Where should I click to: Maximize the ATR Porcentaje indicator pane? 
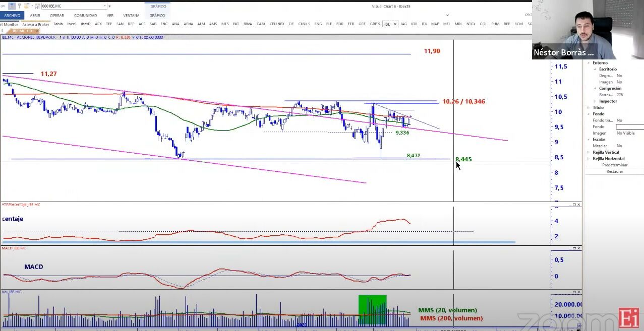tap(574, 205)
